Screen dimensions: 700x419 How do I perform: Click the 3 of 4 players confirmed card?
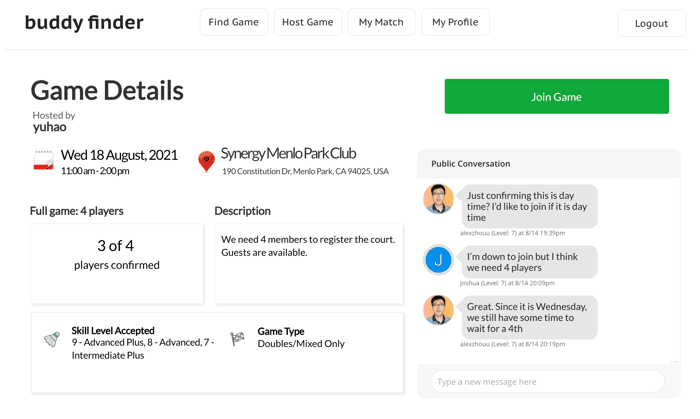tap(117, 263)
